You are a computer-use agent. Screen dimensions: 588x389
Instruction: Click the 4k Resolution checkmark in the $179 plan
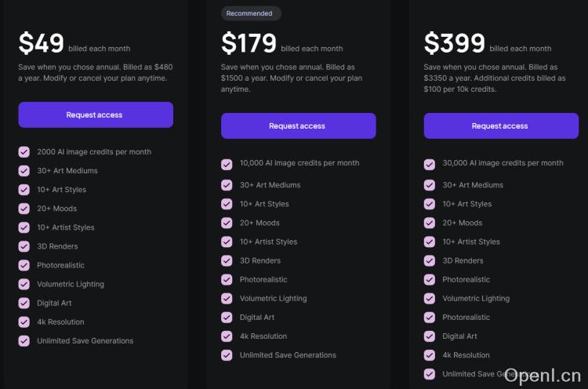(x=227, y=336)
